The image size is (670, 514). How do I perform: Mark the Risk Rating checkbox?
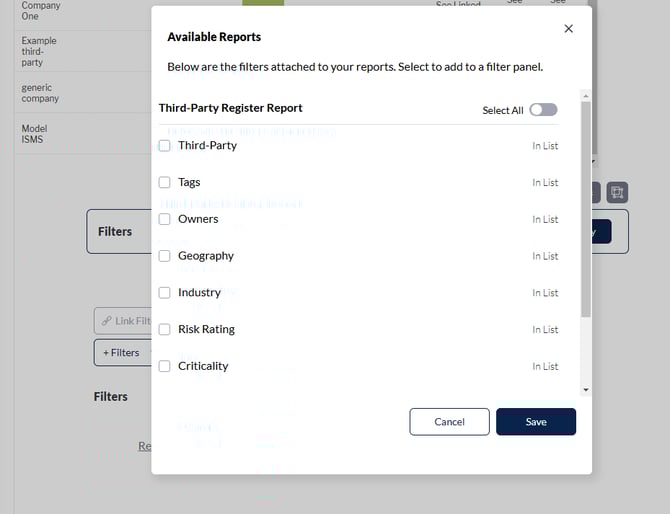[x=165, y=330]
